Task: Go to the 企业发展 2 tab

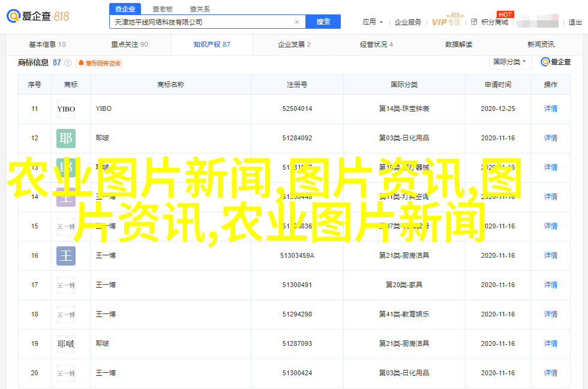Action: coord(294,44)
